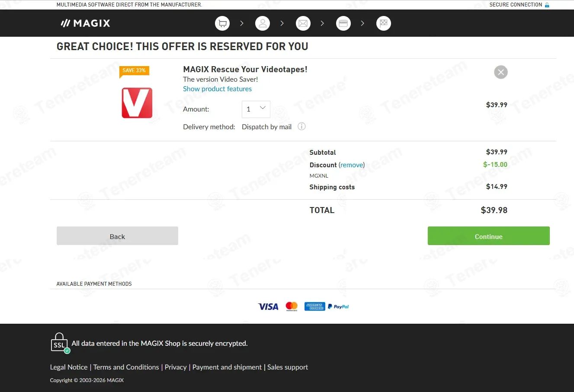
Task: Continue to the next checkout step
Action: pyautogui.click(x=489, y=236)
